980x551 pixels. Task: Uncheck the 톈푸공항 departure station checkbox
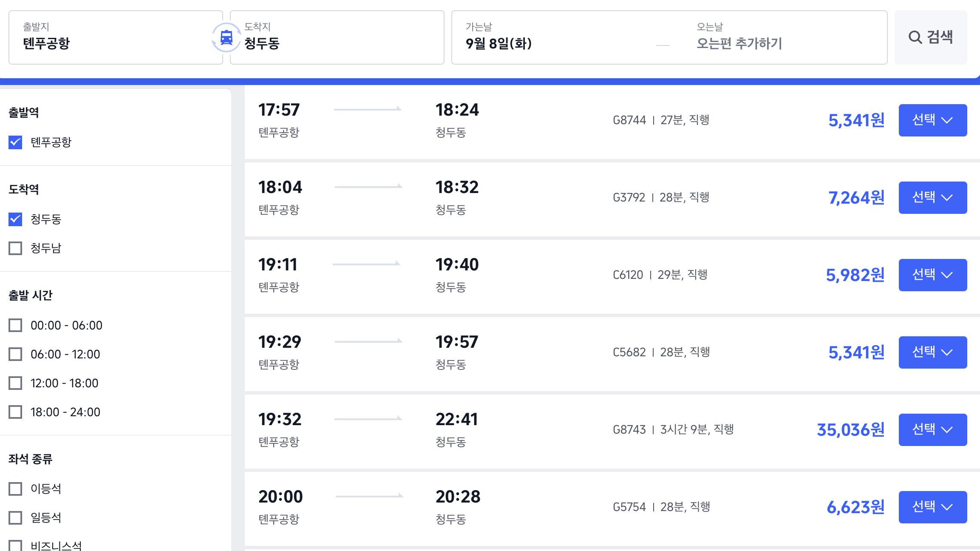[15, 142]
